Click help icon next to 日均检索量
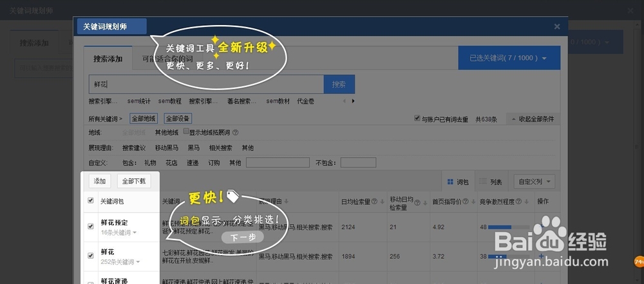This screenshot has height=284, width=644. point(374,202)
